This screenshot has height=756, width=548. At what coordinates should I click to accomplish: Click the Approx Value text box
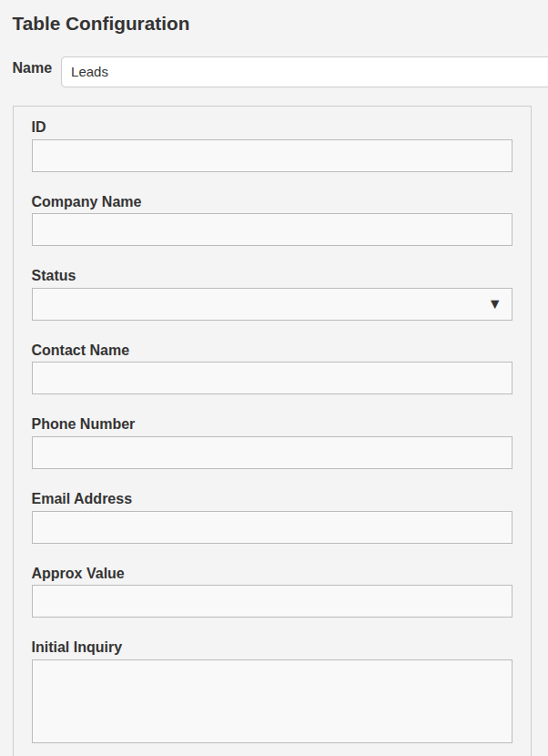click(271, 601)
